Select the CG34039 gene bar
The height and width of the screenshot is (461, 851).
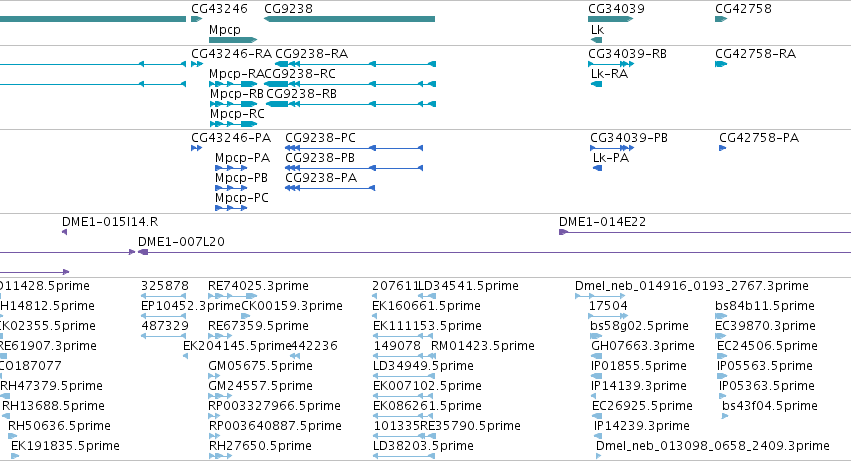(611, 19)
